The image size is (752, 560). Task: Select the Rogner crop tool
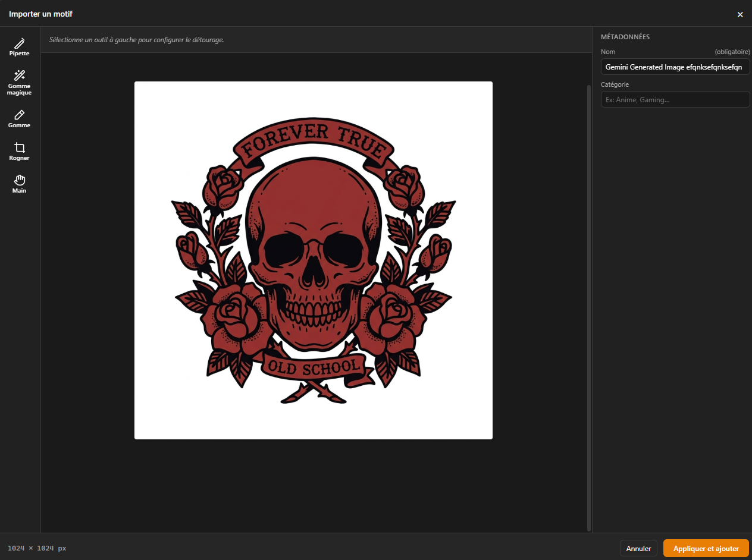click(20, 152)
